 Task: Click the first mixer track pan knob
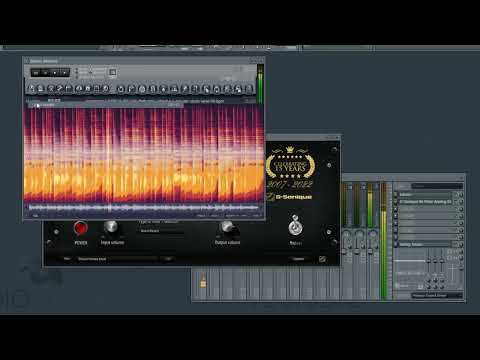pos(346,234)
